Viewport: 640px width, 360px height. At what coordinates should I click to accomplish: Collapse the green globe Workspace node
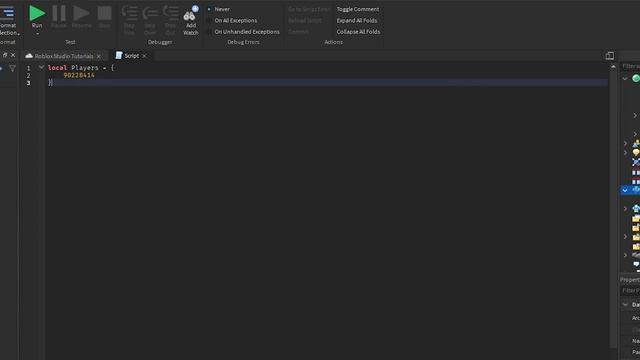point(625,78)
